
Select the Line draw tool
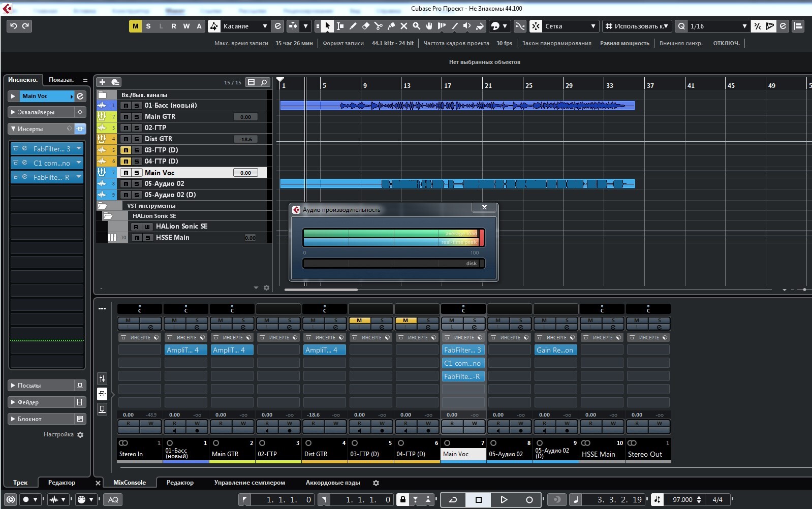tap(455, 26)
